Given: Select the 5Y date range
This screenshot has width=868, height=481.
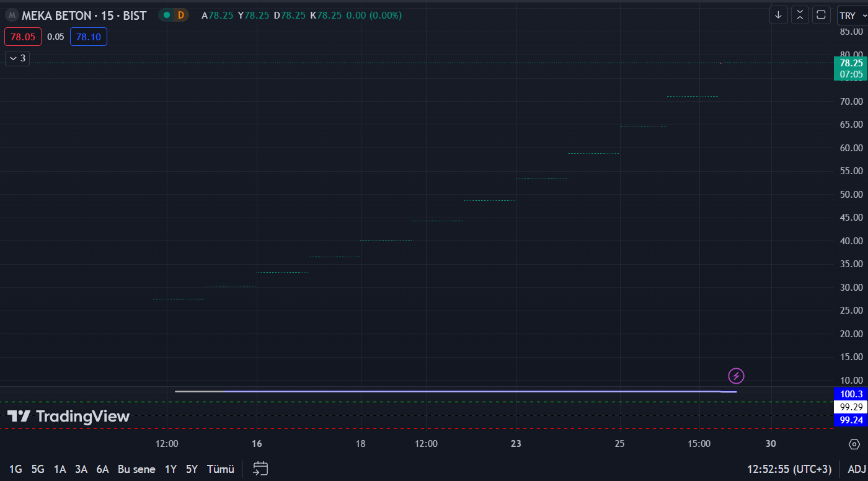Looking at the screenshot, I should pos(192,469).
